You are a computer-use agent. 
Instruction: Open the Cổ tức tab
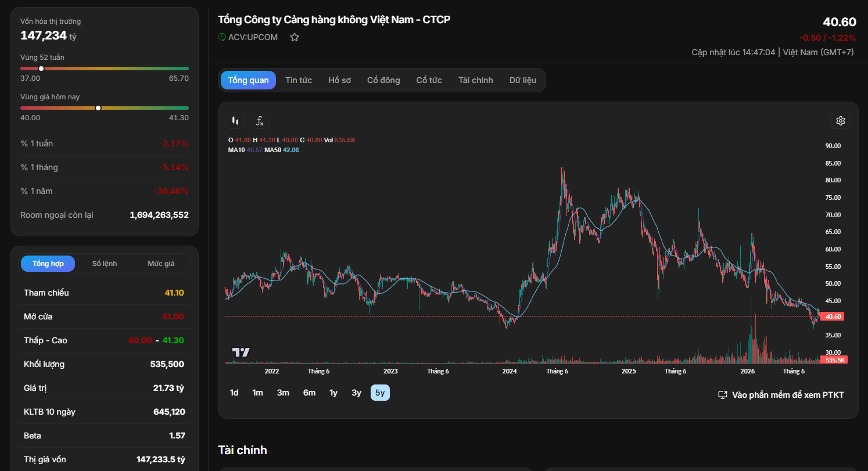[429, 80]
